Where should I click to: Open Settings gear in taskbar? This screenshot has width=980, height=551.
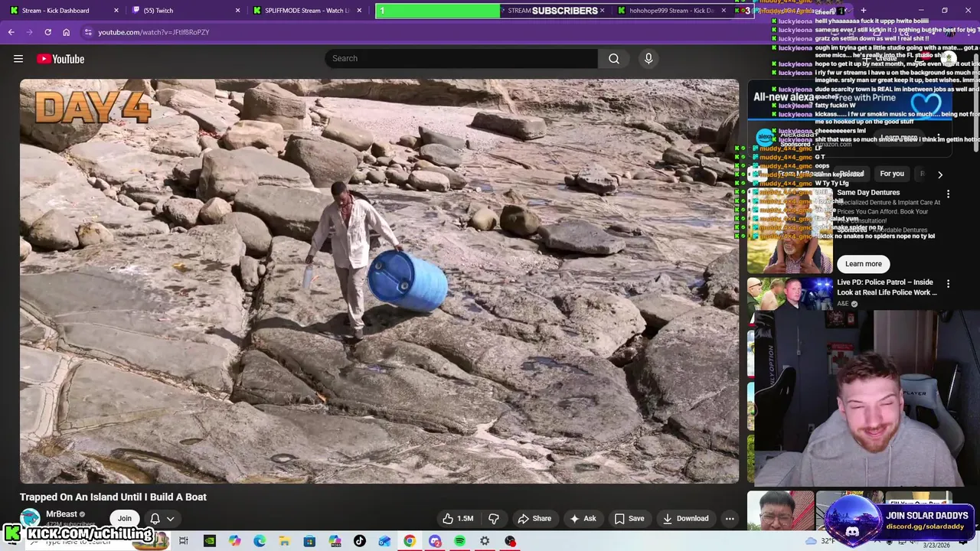pyautogui.click(x=485, y=541)
